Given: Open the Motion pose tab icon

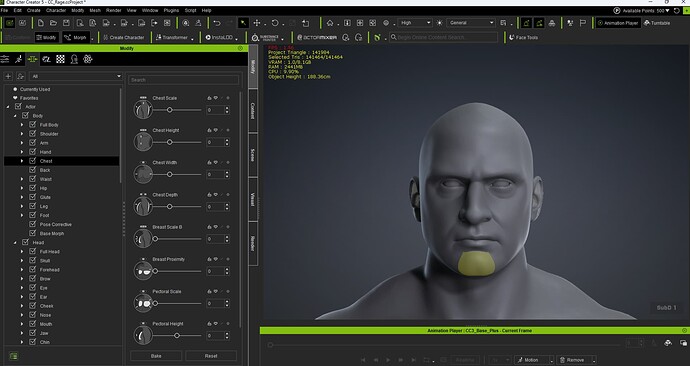Looking at the screenshot, I should (18, 59).
